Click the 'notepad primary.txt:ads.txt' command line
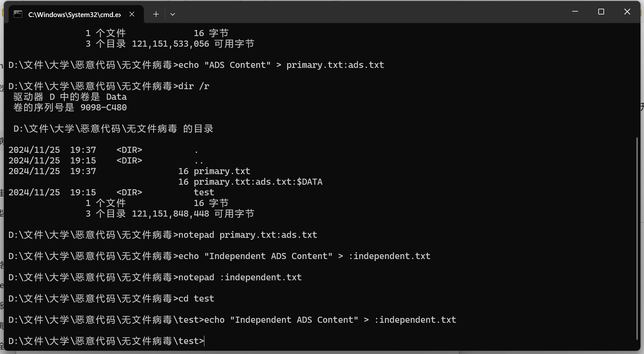This screenshot has width=644, height=354. [x=163, y=235]
